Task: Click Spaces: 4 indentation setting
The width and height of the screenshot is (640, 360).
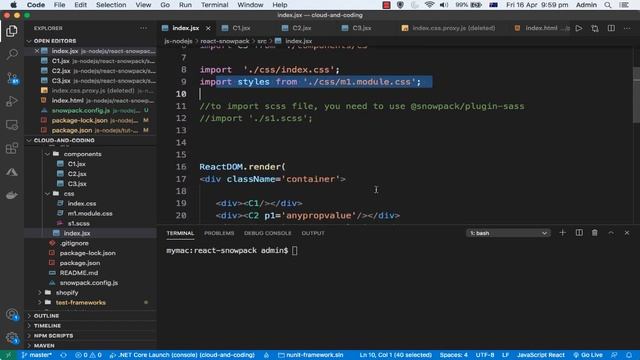Action: tap(453, 355)
